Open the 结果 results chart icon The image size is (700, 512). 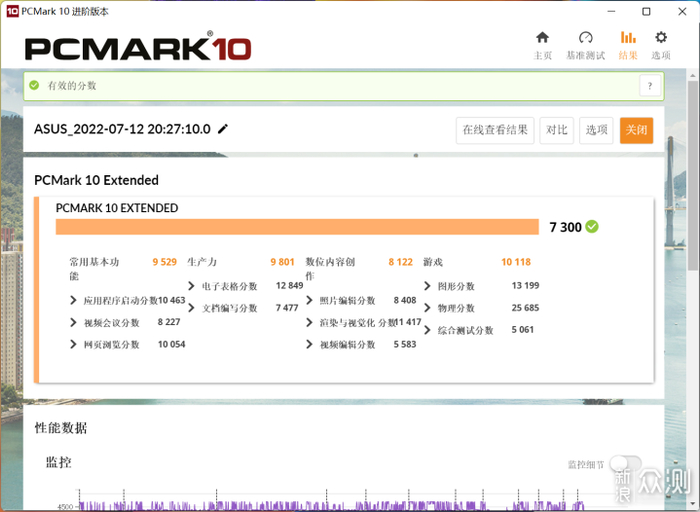pyautogui.click(x=628, y=37)
